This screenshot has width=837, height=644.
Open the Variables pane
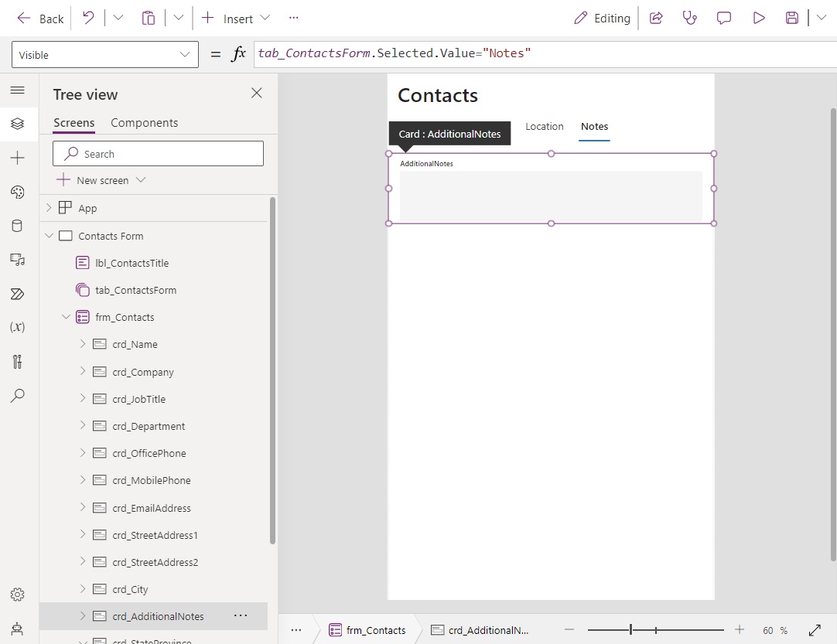point(17,326)
